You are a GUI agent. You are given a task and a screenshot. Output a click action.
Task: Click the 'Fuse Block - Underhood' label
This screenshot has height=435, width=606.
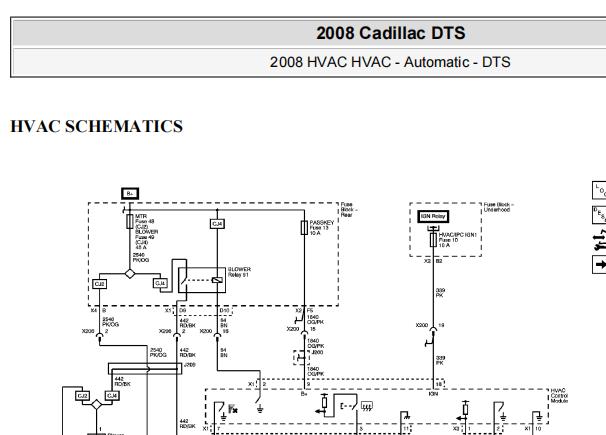pos(499,207)
